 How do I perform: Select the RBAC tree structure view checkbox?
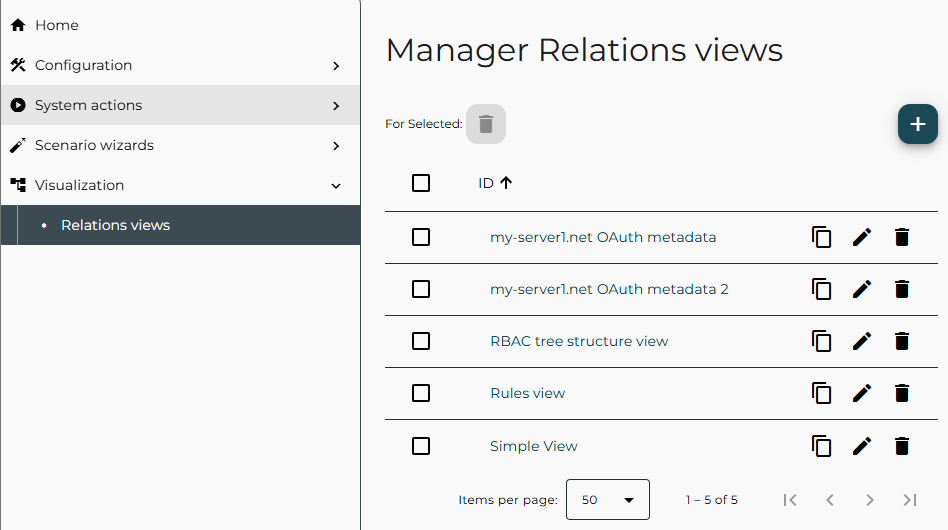click(x=421, y=341)
